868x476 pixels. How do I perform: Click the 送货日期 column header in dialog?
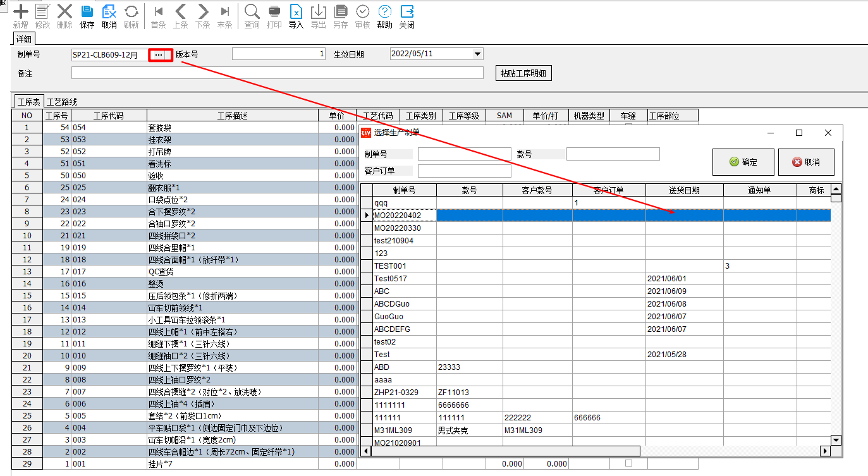[x=685, y=190]
